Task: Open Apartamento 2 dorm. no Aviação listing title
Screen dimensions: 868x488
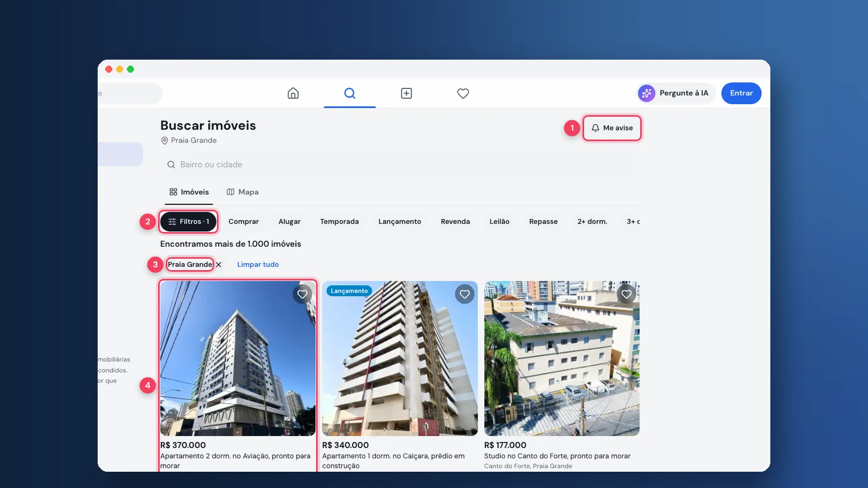Action: coord(235,461)
